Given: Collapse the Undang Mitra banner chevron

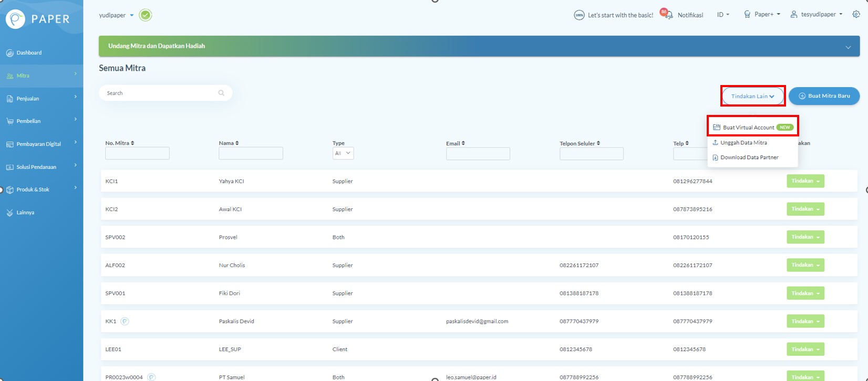Looking at the screenshot, I should click(848, 47).
